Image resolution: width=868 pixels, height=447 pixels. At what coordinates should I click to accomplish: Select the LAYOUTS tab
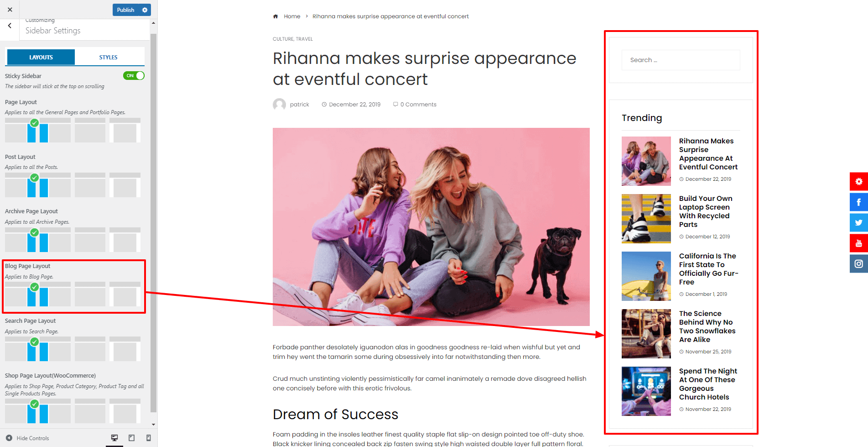tap(41, 58)
